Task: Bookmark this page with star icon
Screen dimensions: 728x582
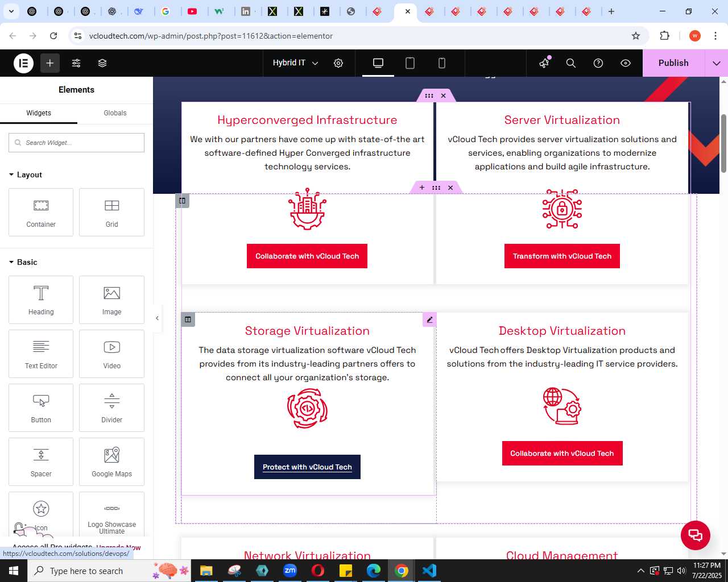Action: tap(636, 36)
